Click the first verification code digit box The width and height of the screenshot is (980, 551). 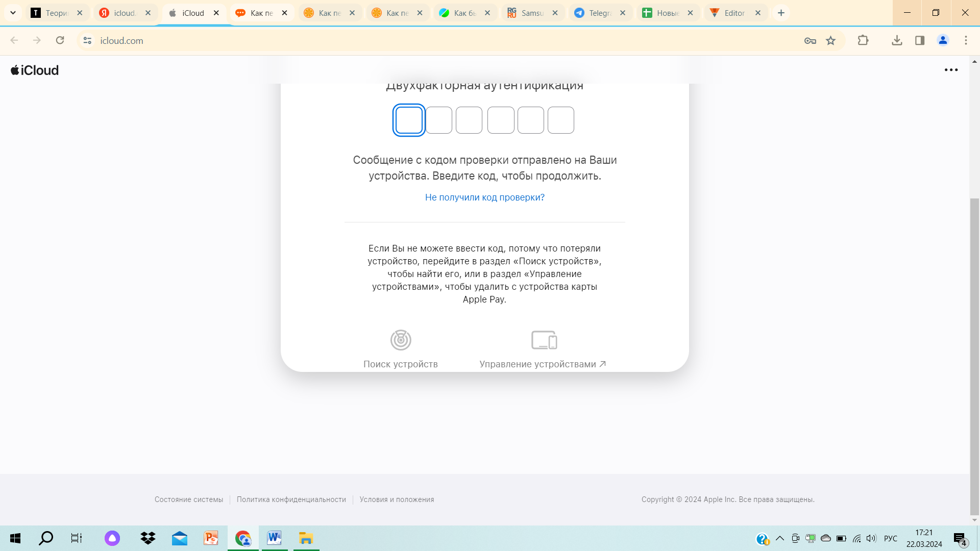coord(409,120)
